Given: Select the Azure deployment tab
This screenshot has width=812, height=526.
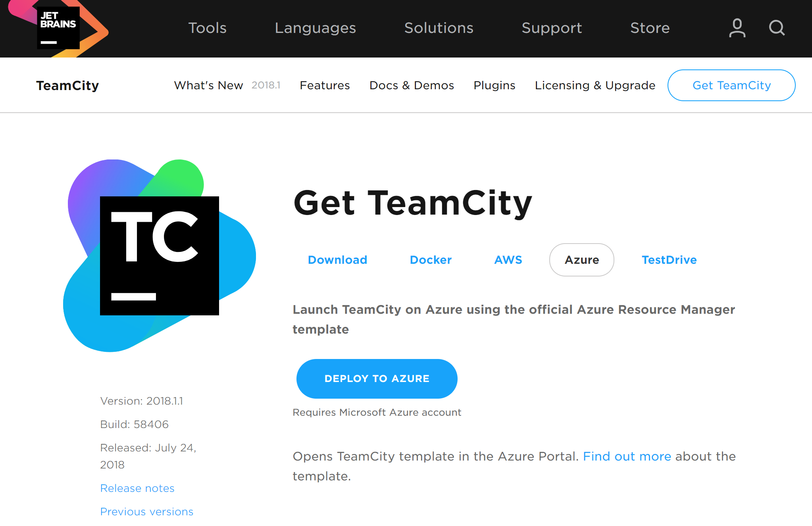Looking at the screenshot, I should [581, 259].
